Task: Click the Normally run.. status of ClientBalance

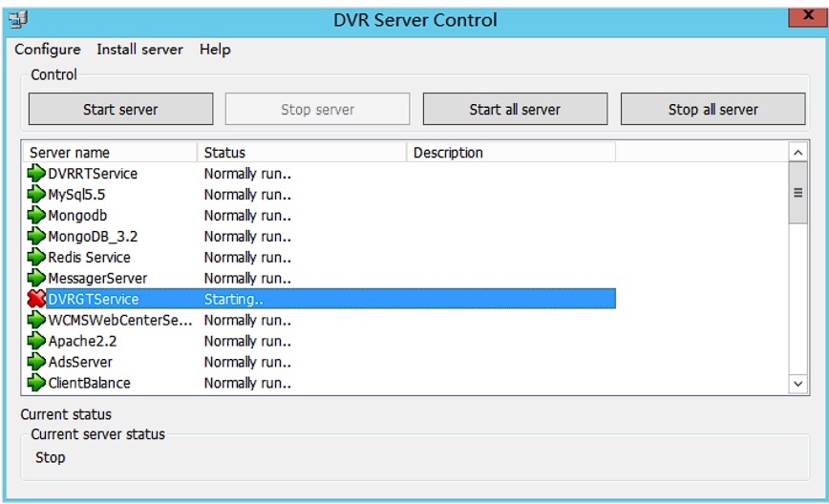Action: 247,383
